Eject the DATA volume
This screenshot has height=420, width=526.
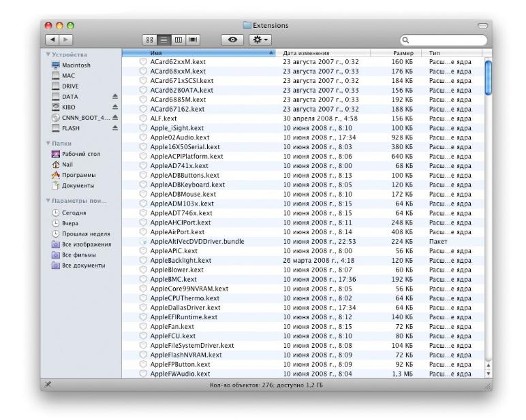[x=115, y=97]
